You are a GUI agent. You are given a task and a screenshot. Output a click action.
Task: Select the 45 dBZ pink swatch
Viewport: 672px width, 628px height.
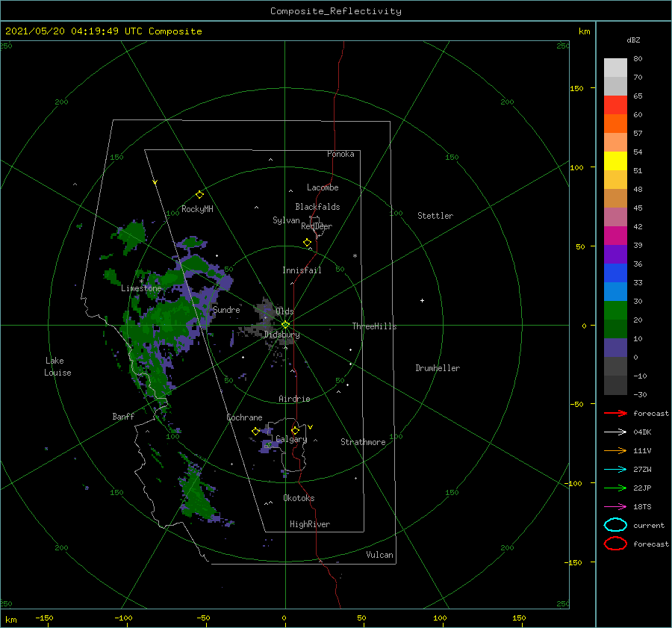pyautogui.click(x=615, y=217)
